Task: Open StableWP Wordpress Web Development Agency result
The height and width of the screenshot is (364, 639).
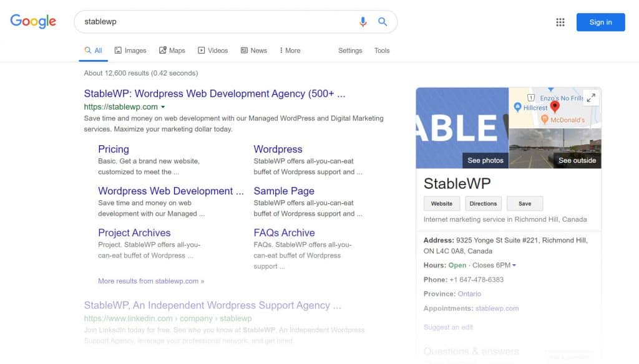Action: pyautogui.click(x=215, y=93)
